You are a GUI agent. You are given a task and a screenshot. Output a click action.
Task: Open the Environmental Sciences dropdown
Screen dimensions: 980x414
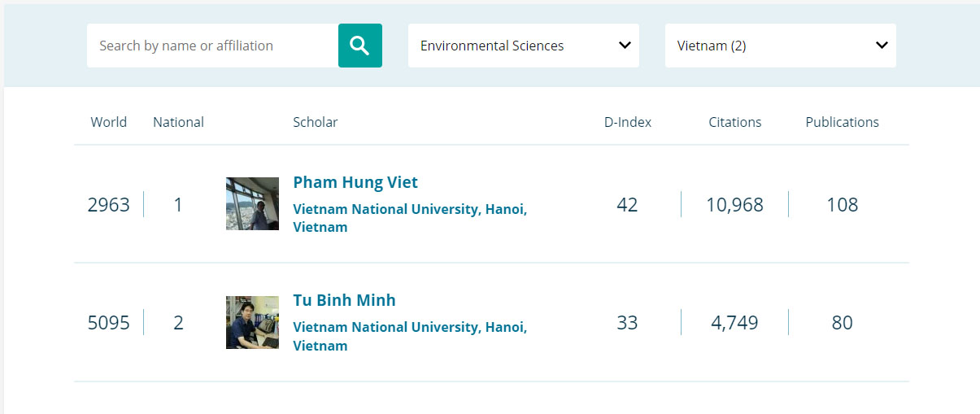[x=523, y=46]
